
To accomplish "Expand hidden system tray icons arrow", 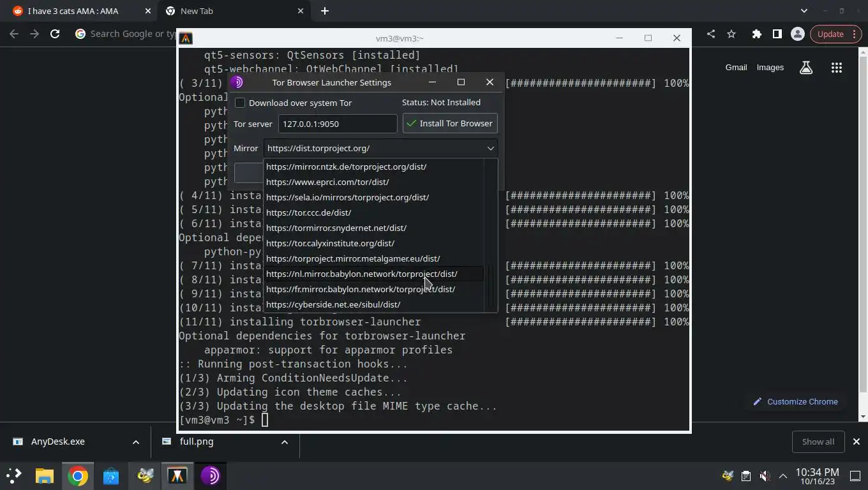I will coord(783,475).
